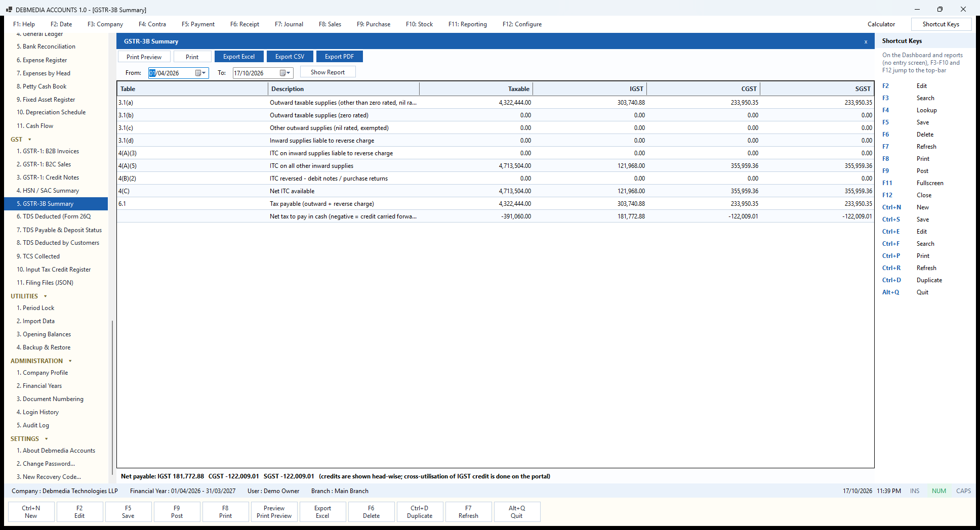Select F8: Sales in the top bar

(330, 24)
